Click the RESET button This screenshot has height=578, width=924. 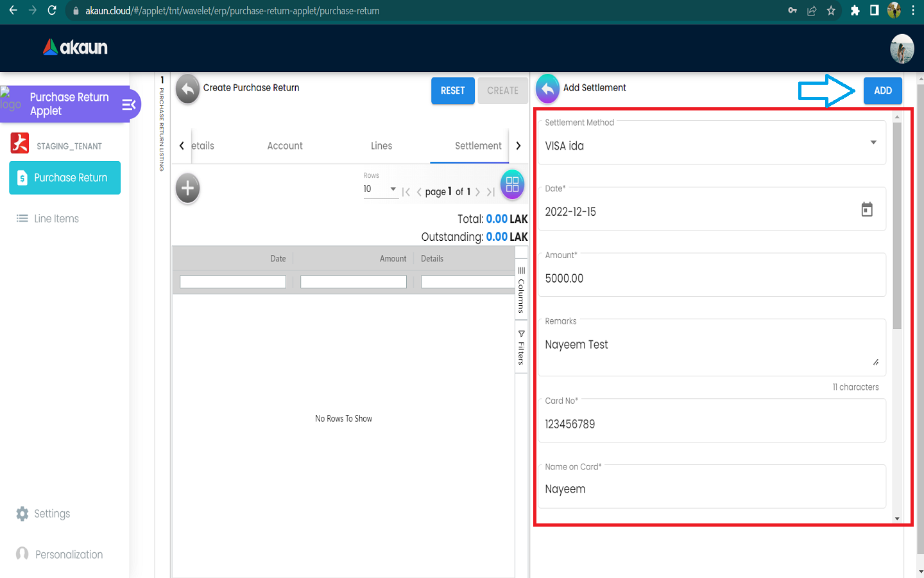[452, 91]
